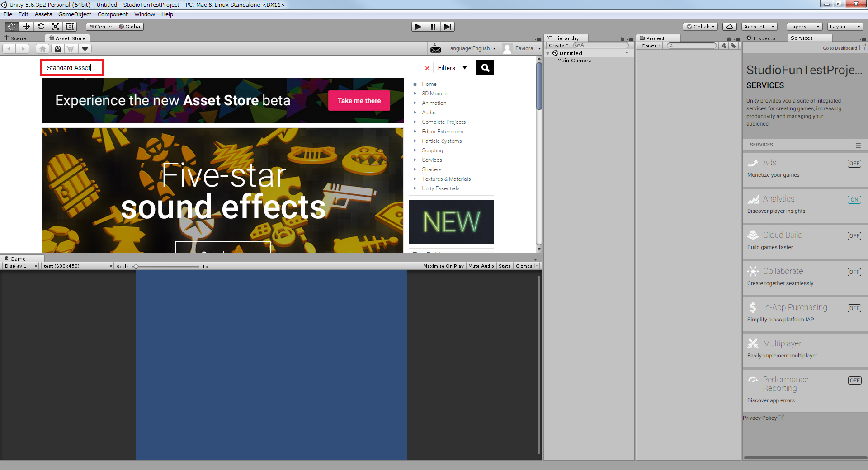Open Asset Store home icon
This screenshot has height=470, width=868.
(42, 49)
